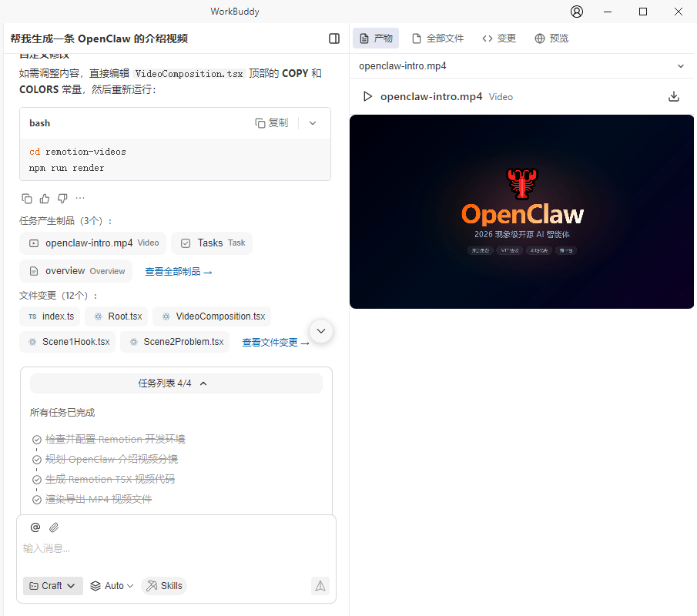Viewport: 697px width, 616px height.
Task: Select the 'npm run render' code line
Action: (67, 168)
